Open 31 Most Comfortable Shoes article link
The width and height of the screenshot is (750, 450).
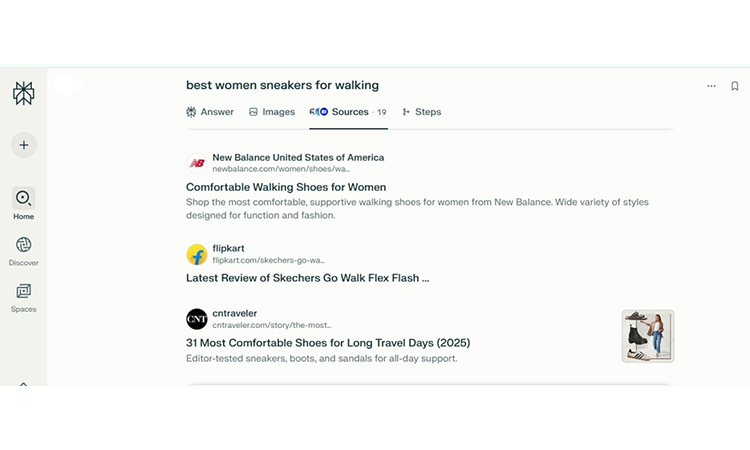click(x=327, y=343)
